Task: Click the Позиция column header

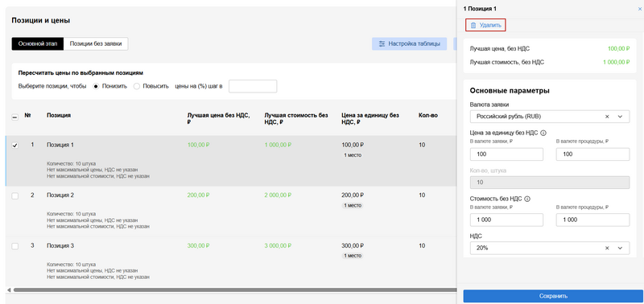Action: click(x=59, y=115)
